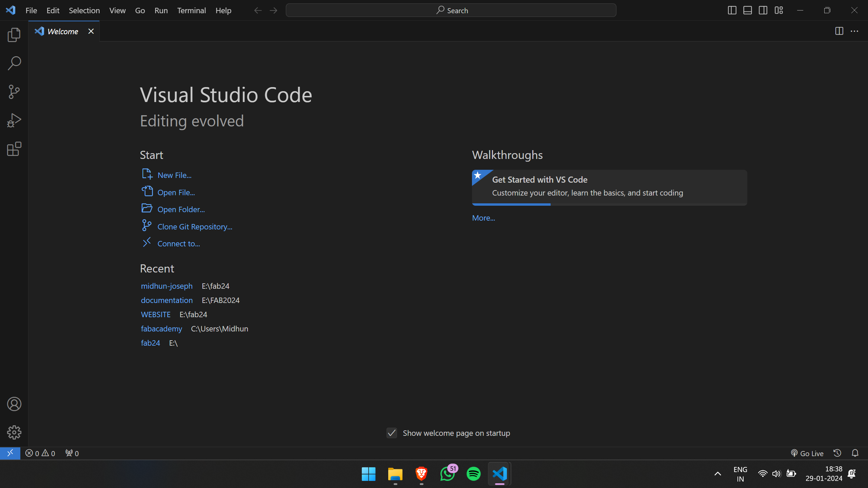The height and width of the screenshot is (488, 868).
Task: Click the command center Search box
Action: click(451, 11)
